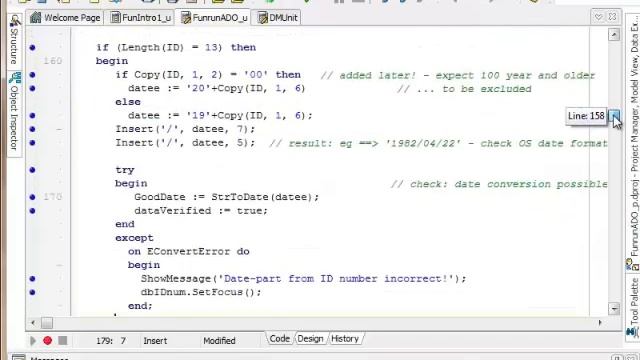640x360 pixels.
Task: Click the 'Modified' status bar entry
Action: point(219,341)
